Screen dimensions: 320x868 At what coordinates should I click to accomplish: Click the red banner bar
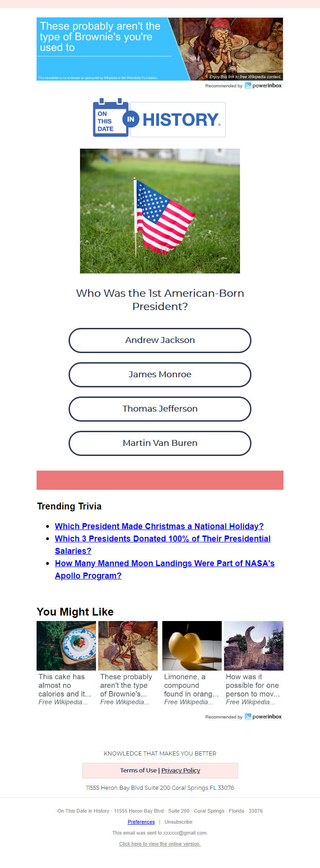click(160, 480)
